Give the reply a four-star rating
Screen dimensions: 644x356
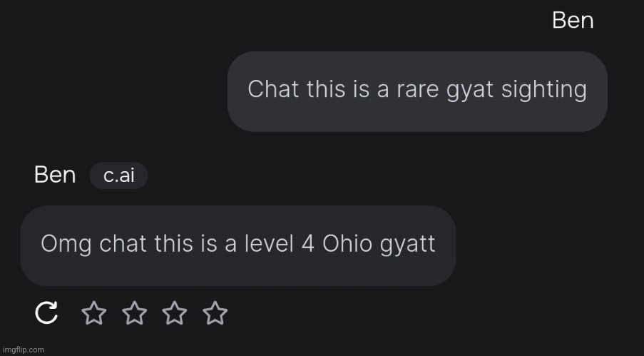[215, 312]
